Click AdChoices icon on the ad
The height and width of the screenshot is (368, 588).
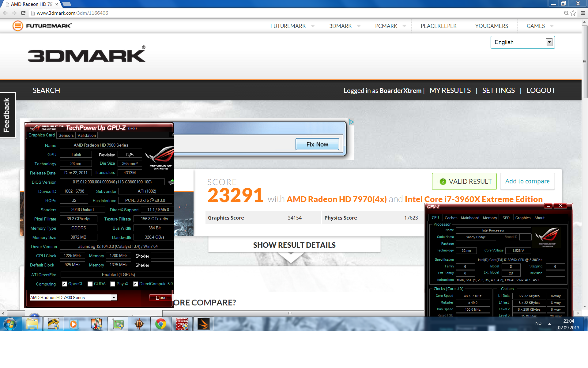[351, 122]
